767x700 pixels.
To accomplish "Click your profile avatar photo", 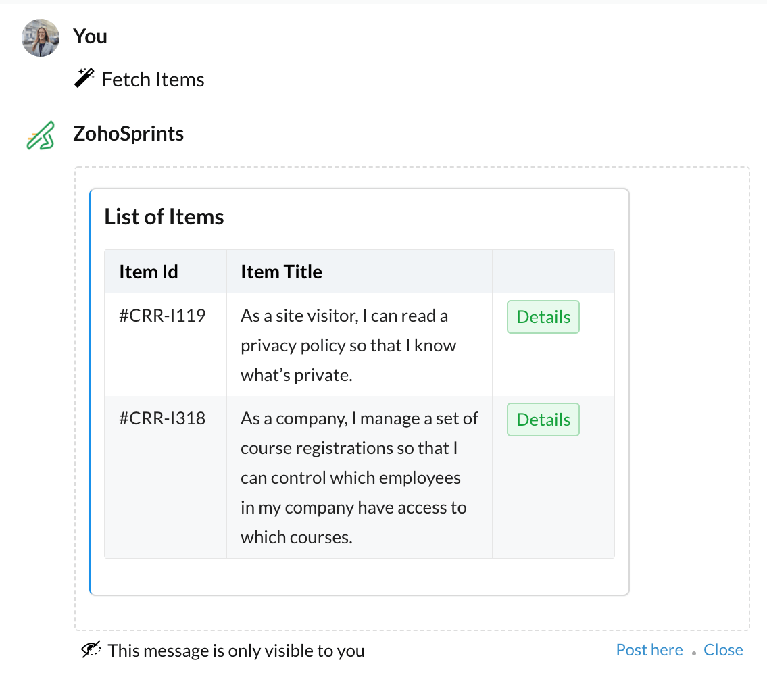I will coord(41,38).
